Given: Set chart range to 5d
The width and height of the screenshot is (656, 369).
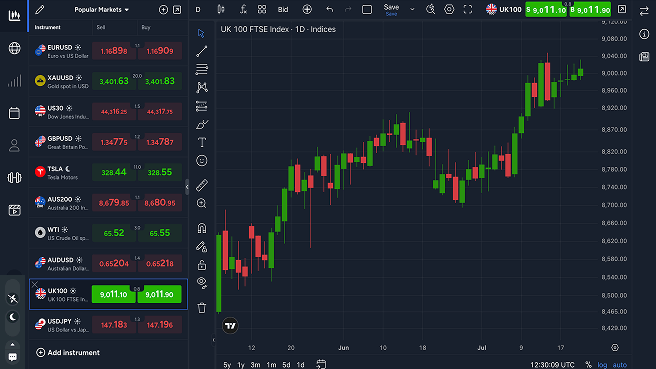Looking at the screenshot, I should (x=286, y=365).
